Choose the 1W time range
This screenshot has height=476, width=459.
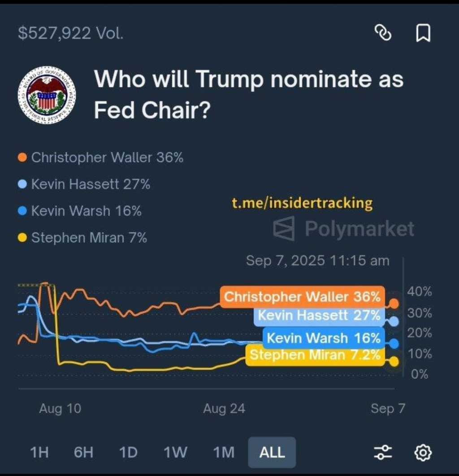pos(175,452)
